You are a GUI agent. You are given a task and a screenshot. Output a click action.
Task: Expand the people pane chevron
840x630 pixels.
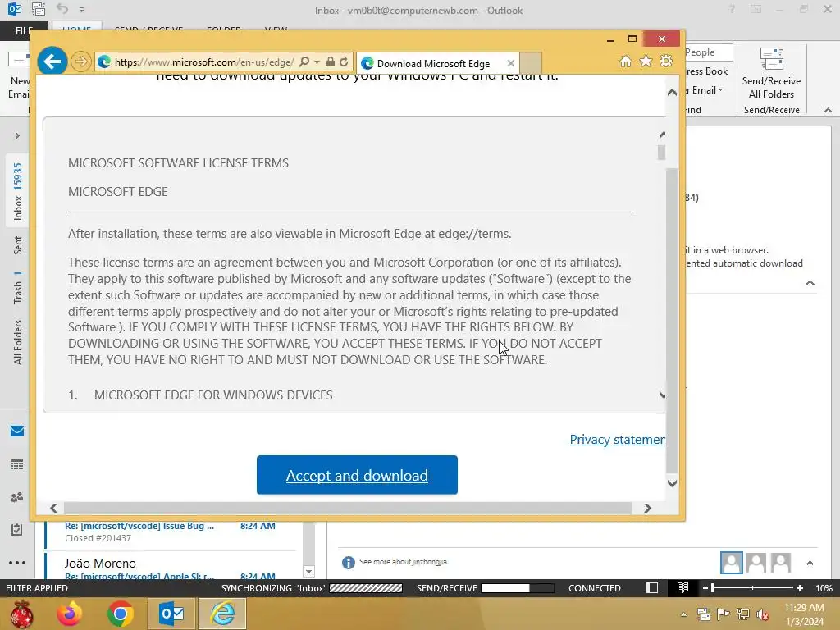810,563
